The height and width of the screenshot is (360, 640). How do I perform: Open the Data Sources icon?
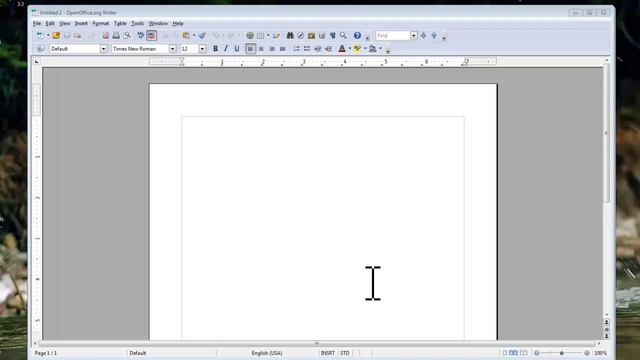pos(322,36)
